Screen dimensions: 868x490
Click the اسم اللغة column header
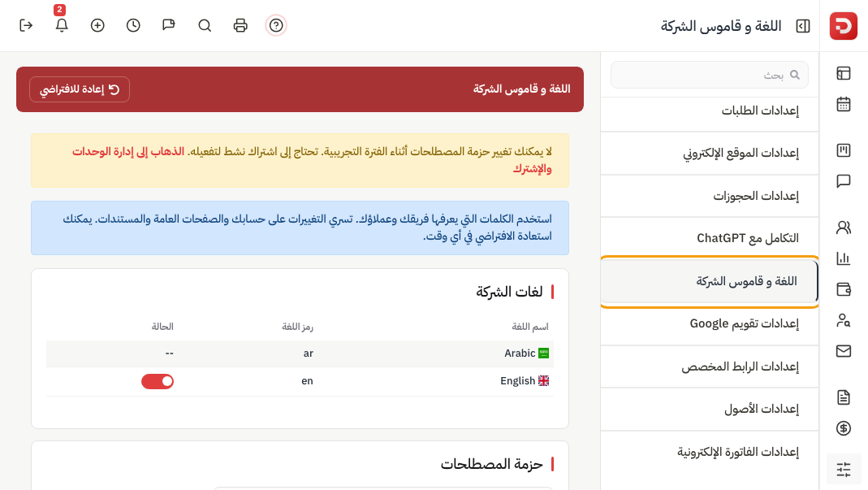click(x=529, y=327)
